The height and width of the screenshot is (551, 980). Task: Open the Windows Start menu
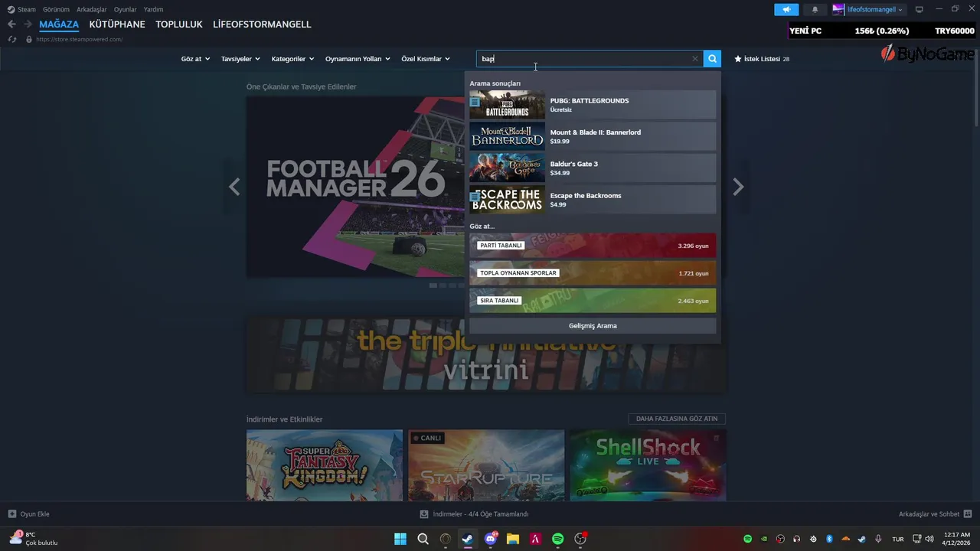400,539
